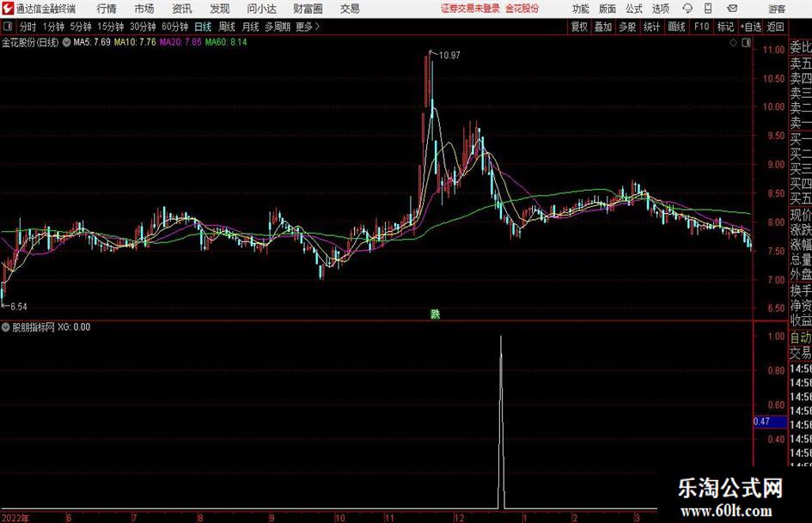Click the green 跌 marker below chart
The image size is (812, 523).
click(x=435, y=314)
